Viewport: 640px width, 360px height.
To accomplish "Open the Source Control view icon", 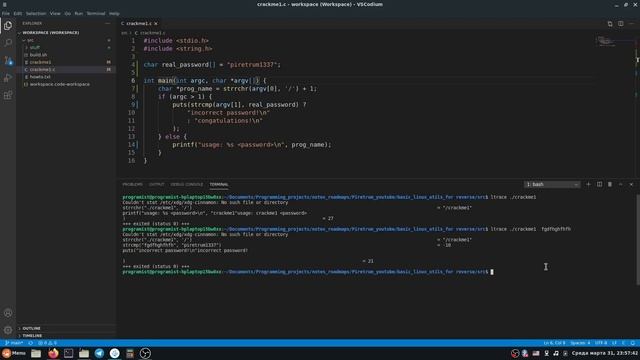I will coord(8,60).
